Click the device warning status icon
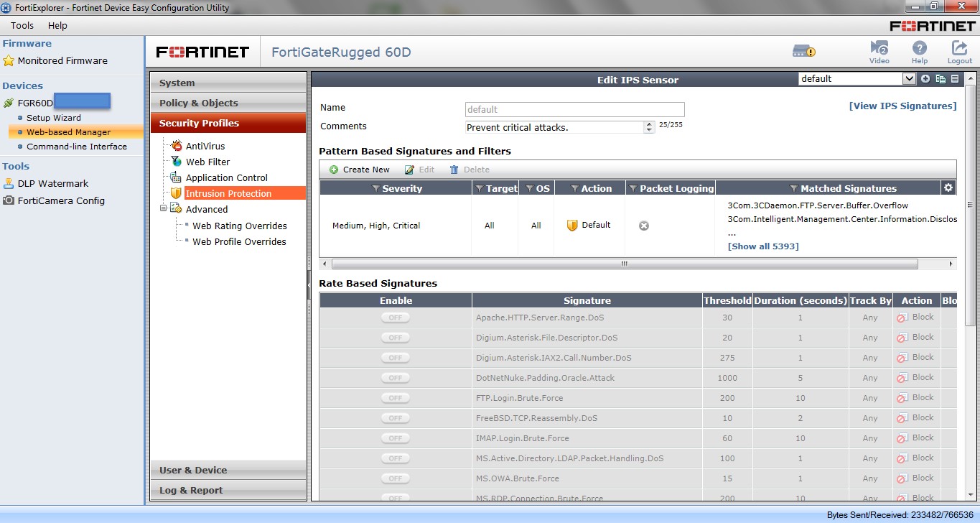 tap(803, 51)
